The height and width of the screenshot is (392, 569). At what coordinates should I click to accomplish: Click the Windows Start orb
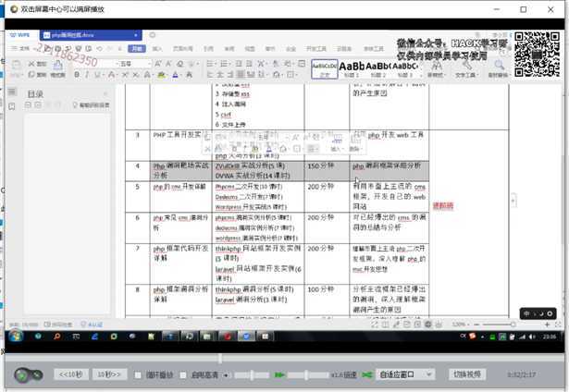pos(16,337)
